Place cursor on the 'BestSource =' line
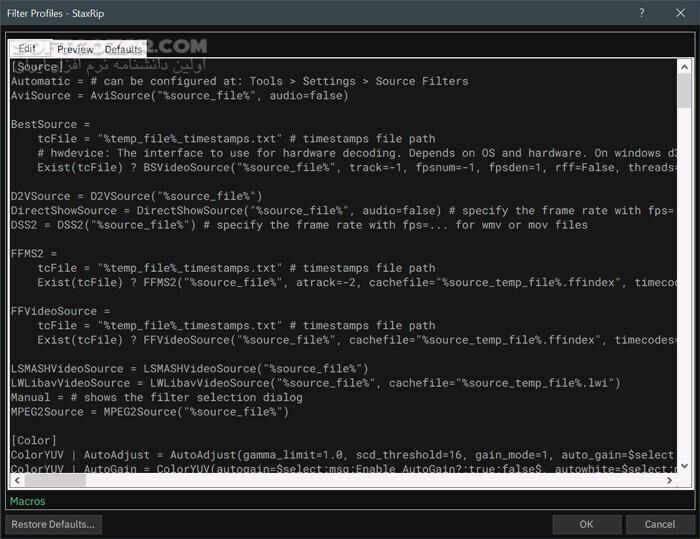The height and width of the screenshot is (539, 700). coord(51,124)
